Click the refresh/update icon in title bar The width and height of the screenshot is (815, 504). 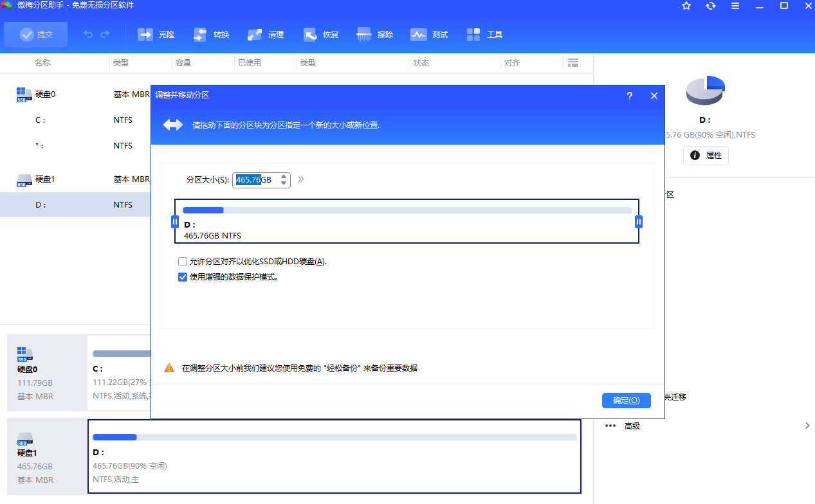(710, 6)
